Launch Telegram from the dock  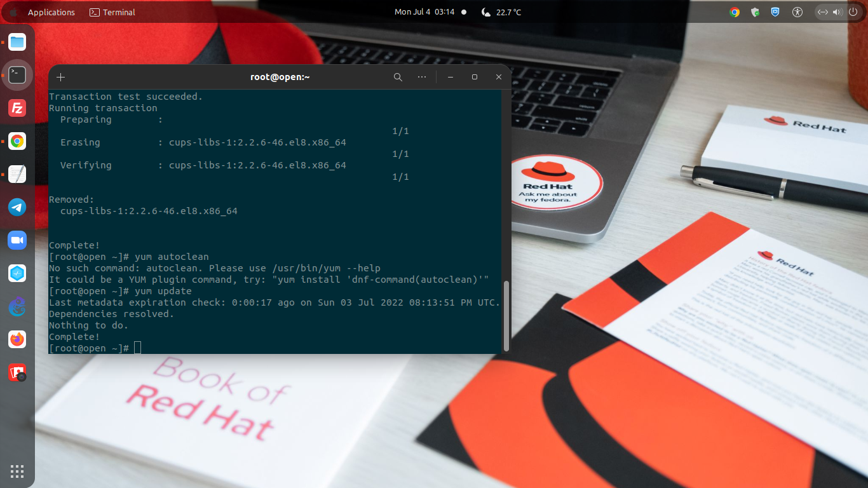tap(17, 207)
